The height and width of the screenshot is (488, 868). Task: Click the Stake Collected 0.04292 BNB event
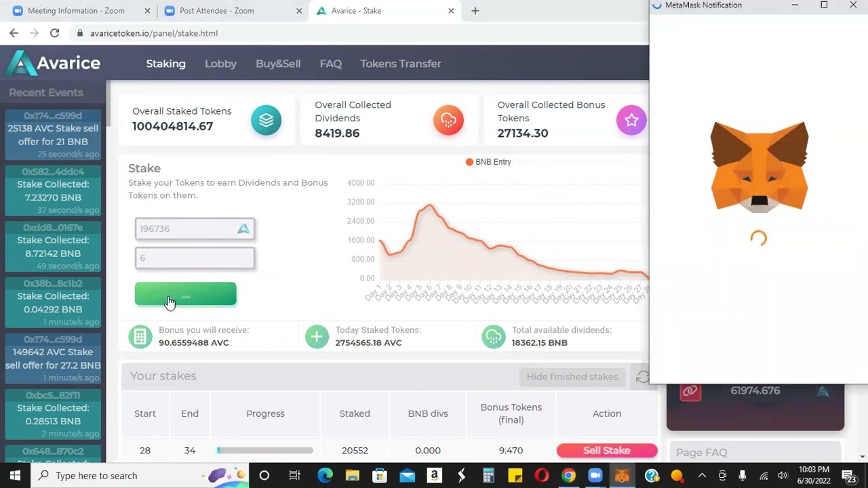[53, 302]
